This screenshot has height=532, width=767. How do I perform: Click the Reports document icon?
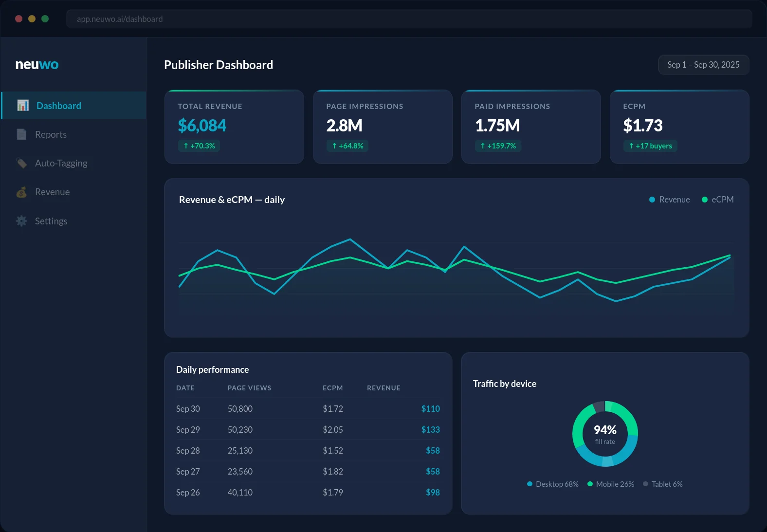[x=21, y=134]
